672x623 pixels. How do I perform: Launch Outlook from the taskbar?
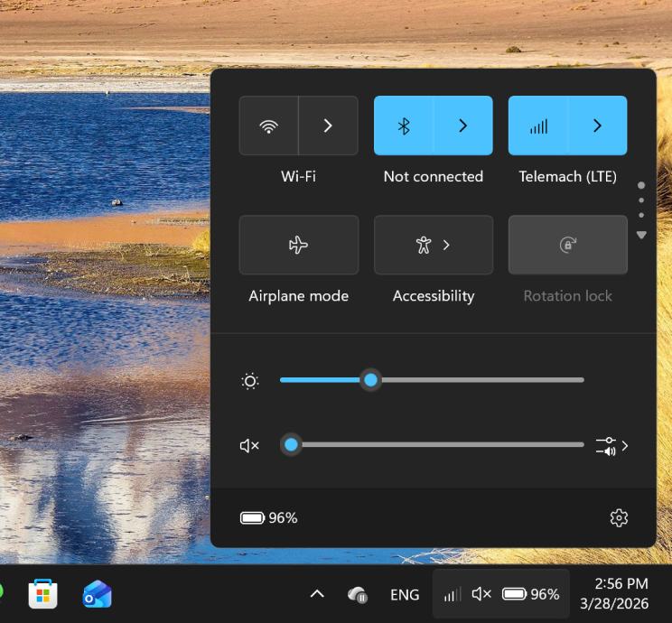click(x=97, y=594)
